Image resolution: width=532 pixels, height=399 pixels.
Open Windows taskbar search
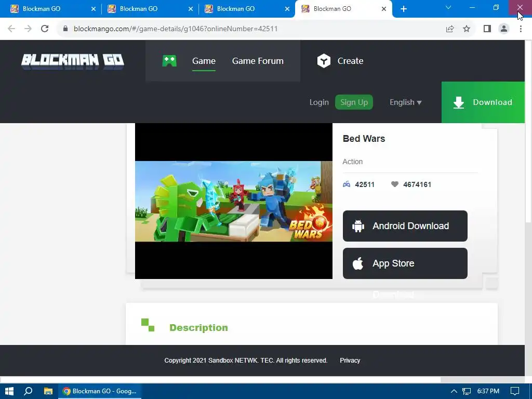point(28,391)
